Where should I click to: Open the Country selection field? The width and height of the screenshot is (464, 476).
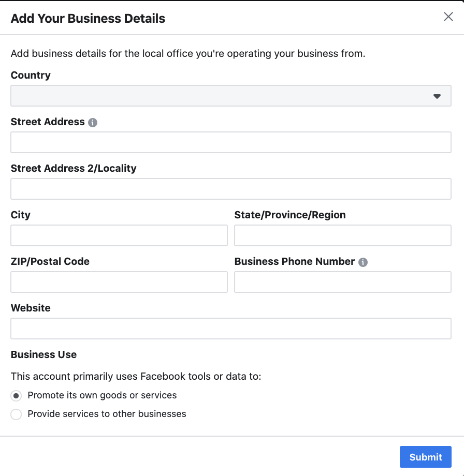(x=231, y=96)
